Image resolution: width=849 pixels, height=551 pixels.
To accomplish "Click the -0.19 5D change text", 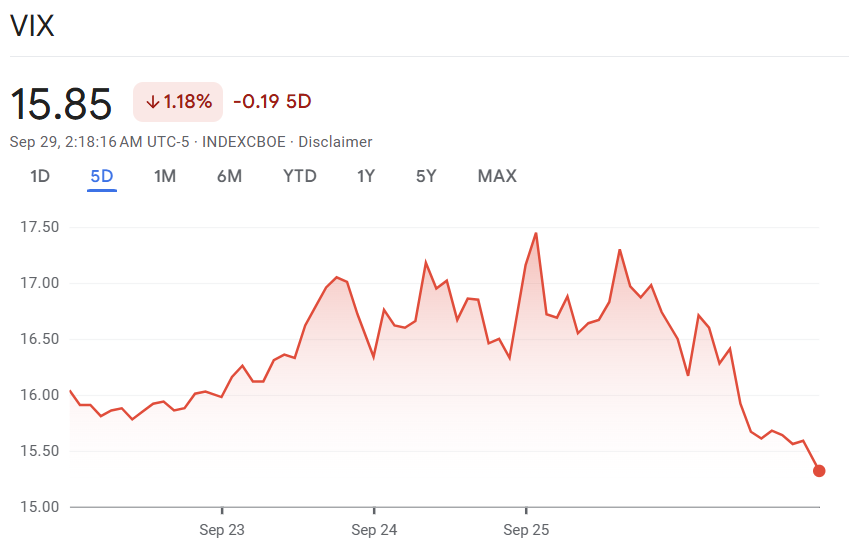I will (x=272, y=102).
